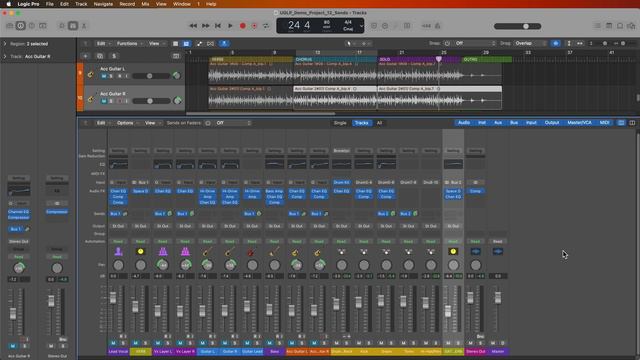
Task: Click the Lead Vocal volume fader
Action: [113, 298]
